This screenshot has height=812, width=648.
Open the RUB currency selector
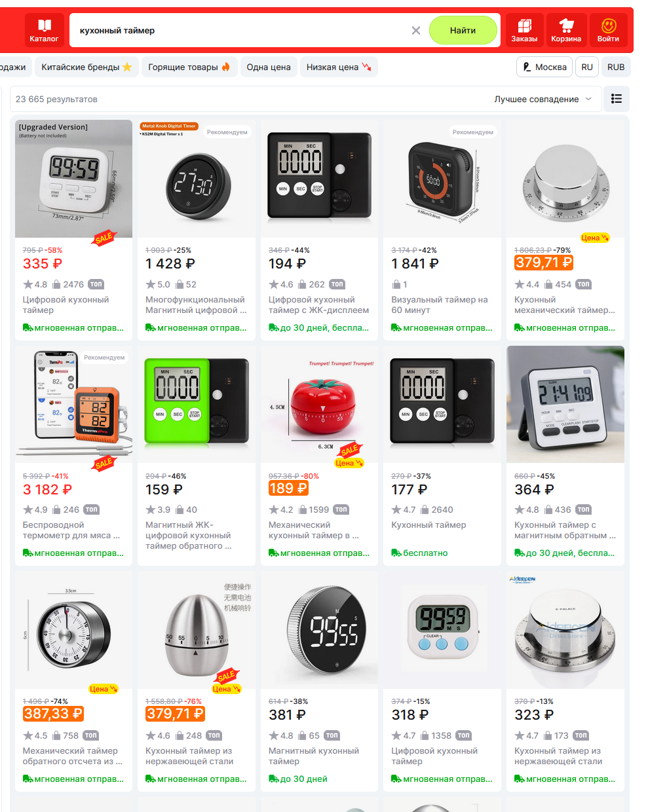tap(616, 67)
